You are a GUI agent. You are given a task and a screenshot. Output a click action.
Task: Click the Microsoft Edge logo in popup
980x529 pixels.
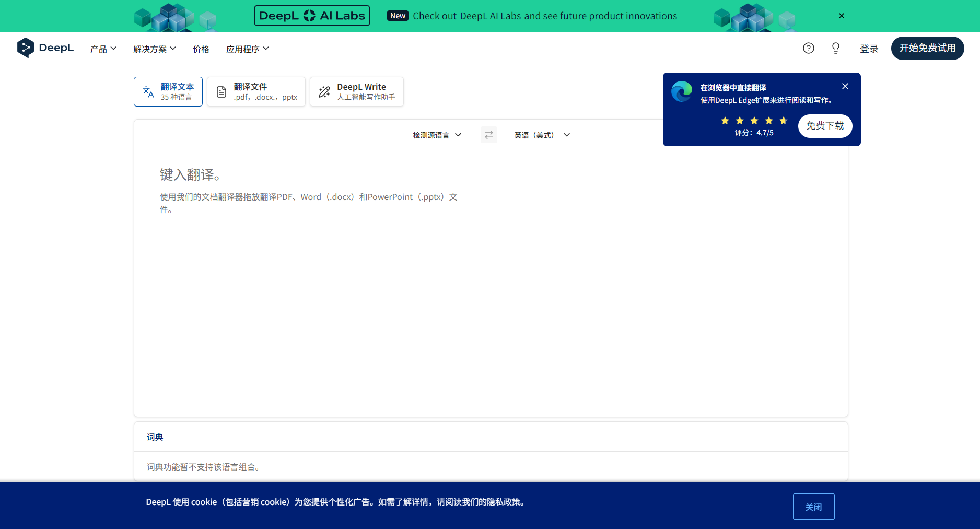(682, 92)
